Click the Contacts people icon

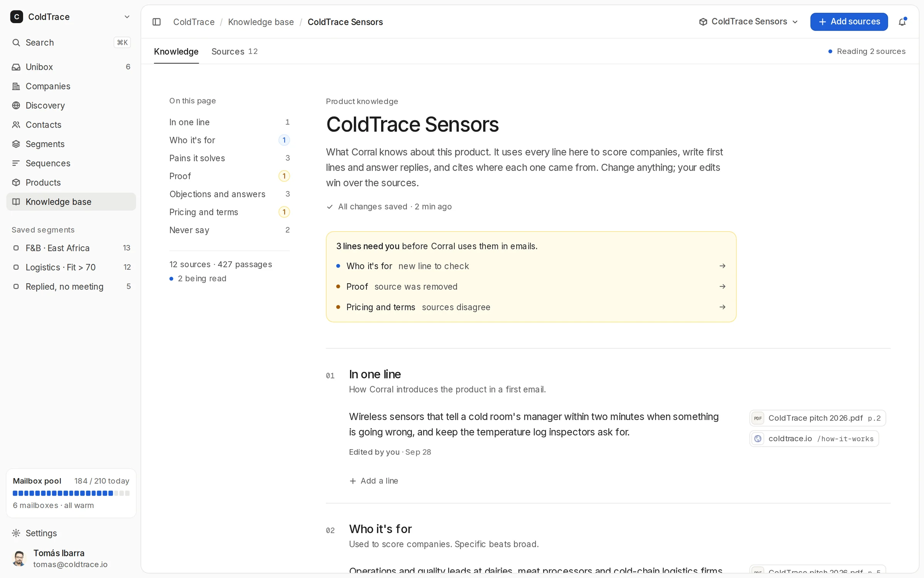pyautogui.click(x=16, y=125)
